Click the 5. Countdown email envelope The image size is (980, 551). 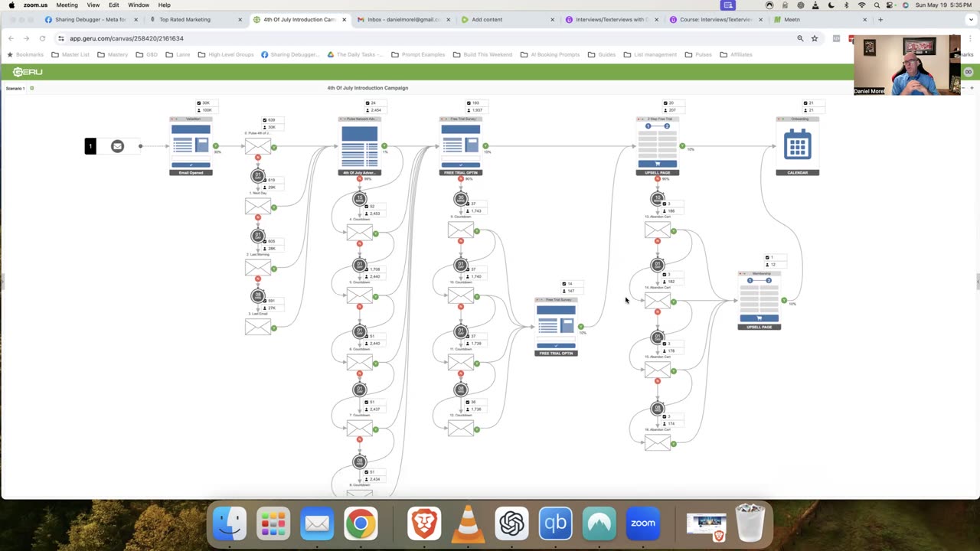click(x=359, y=296)
